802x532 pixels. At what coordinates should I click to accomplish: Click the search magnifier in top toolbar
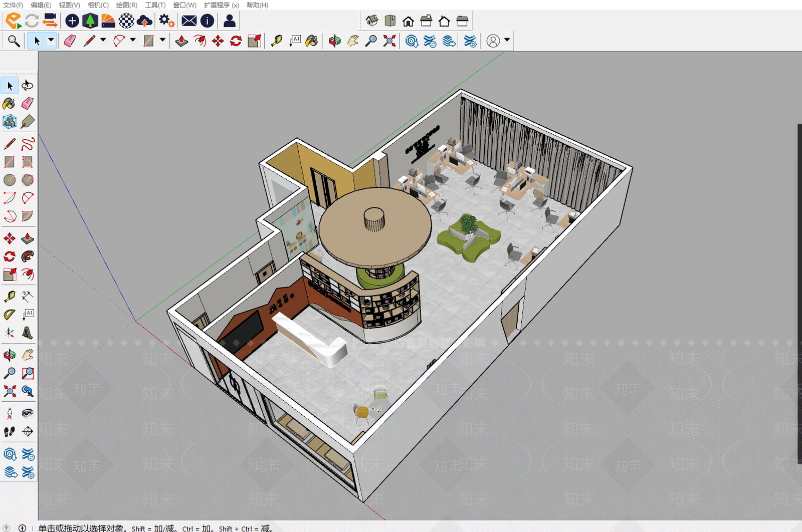click(14, 41)
